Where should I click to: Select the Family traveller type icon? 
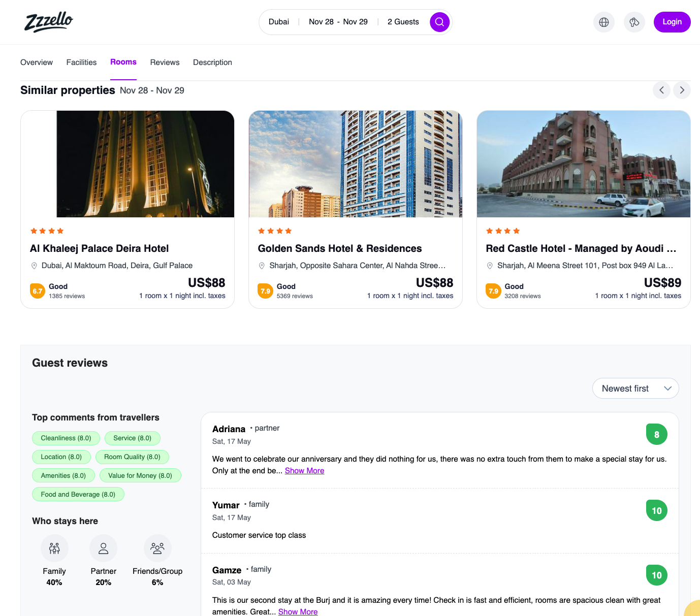pyautogui.click(x=54, y=548)
